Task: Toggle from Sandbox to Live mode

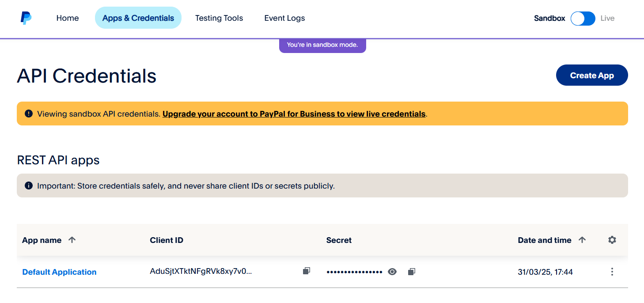Action: click(583, 18)
